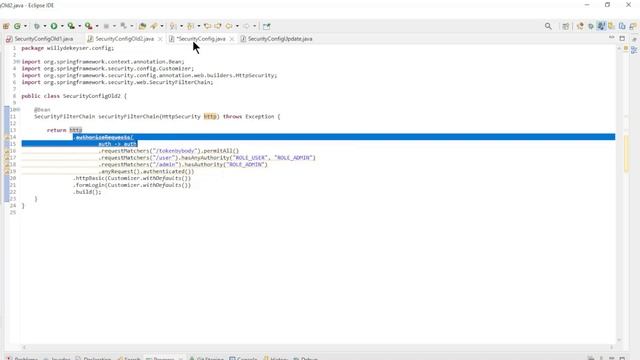Click the Next Annotation toolbar icon
This screenshot has width=640, height=360.
173,26
